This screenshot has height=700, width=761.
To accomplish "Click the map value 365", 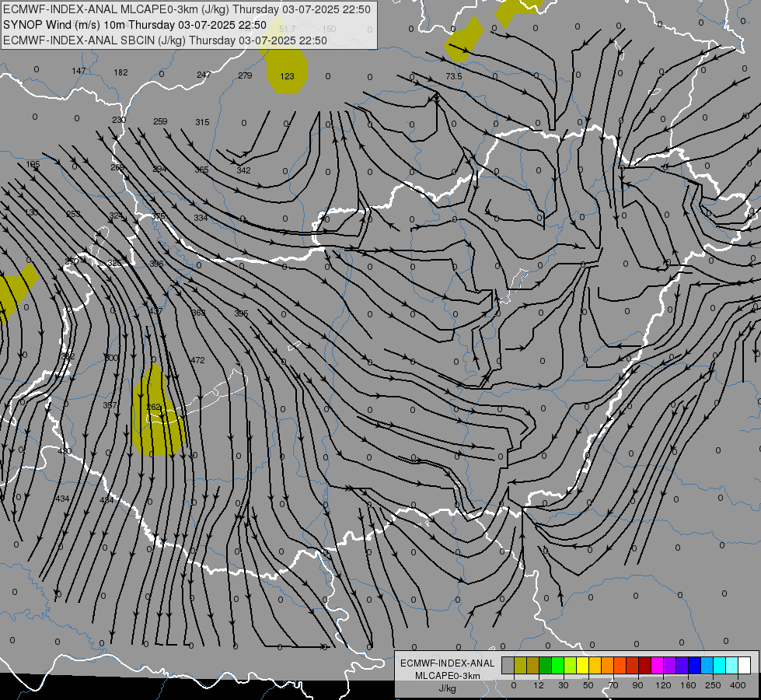I will tap(201, 170).
